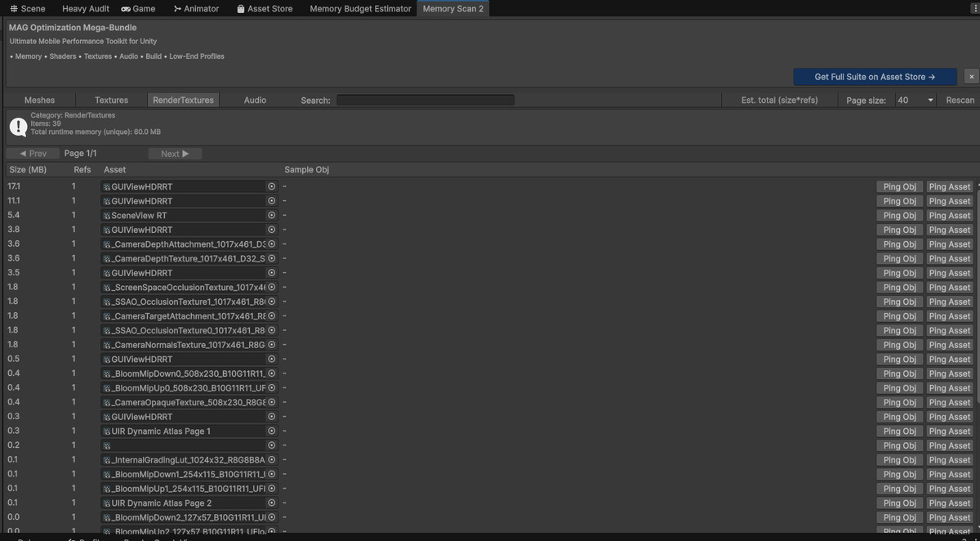Click the Animator icon in the top bar

click(x=176, y=8)
